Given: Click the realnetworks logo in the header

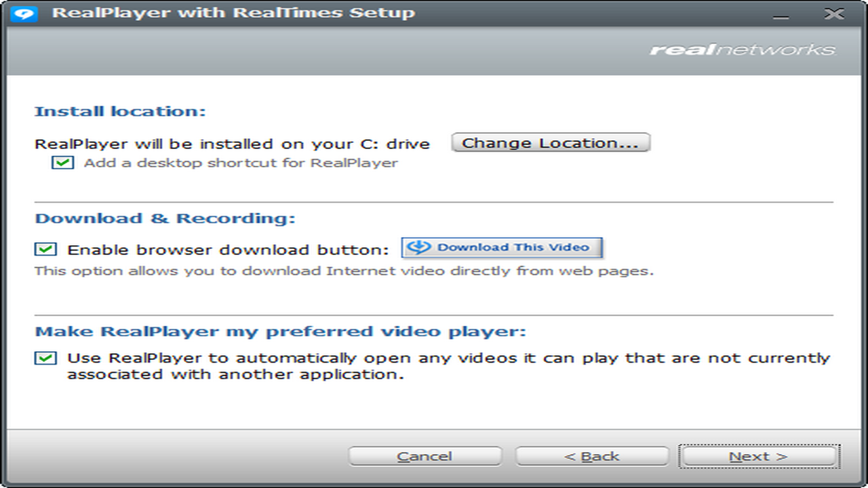Looking at the screenshot, I should pyautogui.click(x=743, y=50).
